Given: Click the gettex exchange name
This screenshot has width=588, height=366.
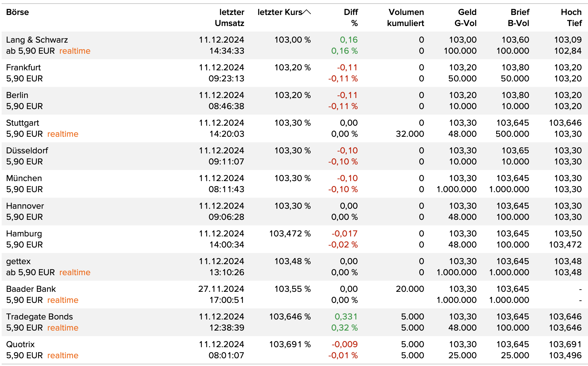Looking at the screenshot, I should [18, 261].
